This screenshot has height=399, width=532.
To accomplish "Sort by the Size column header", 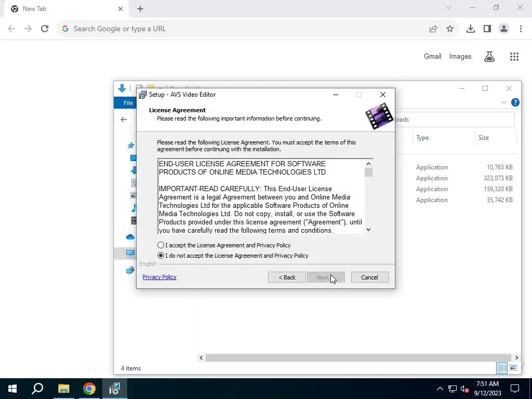I will point(484,138).
